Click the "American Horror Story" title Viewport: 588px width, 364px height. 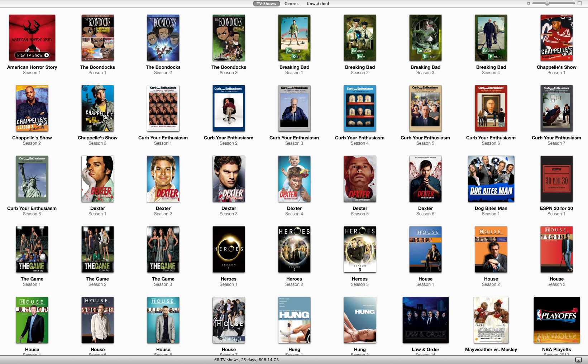tap(32, 67)
